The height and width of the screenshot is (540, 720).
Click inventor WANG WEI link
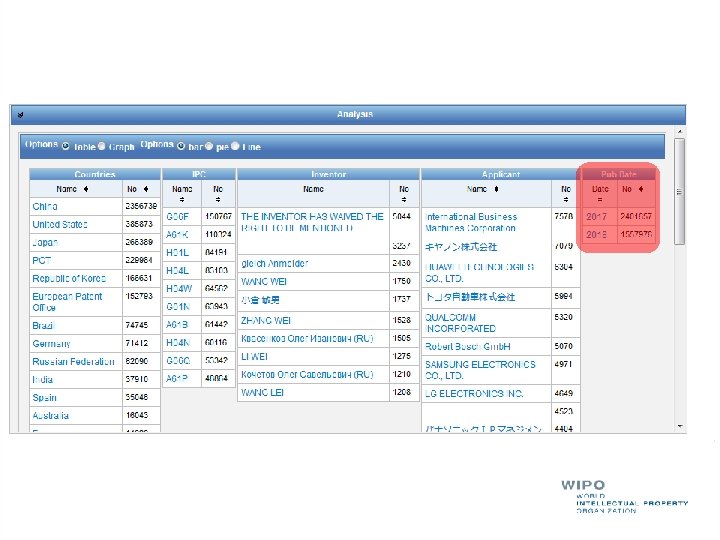coord(264,281)
